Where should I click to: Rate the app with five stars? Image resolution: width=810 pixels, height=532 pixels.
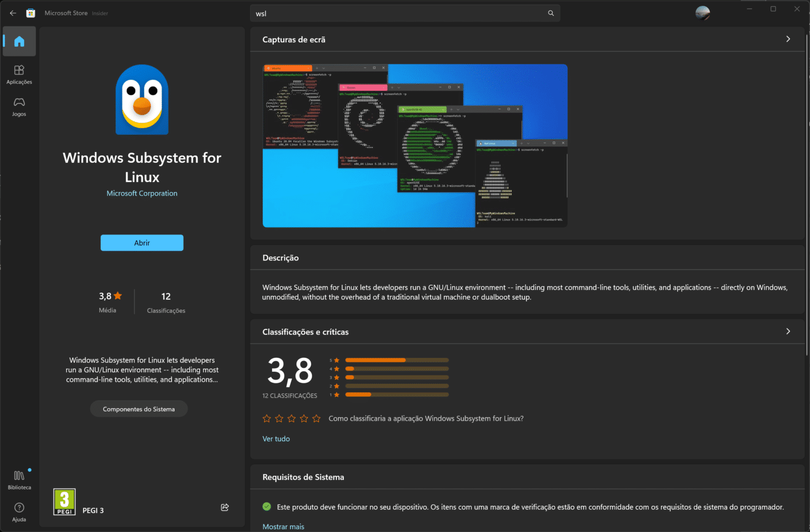[316, 418]
